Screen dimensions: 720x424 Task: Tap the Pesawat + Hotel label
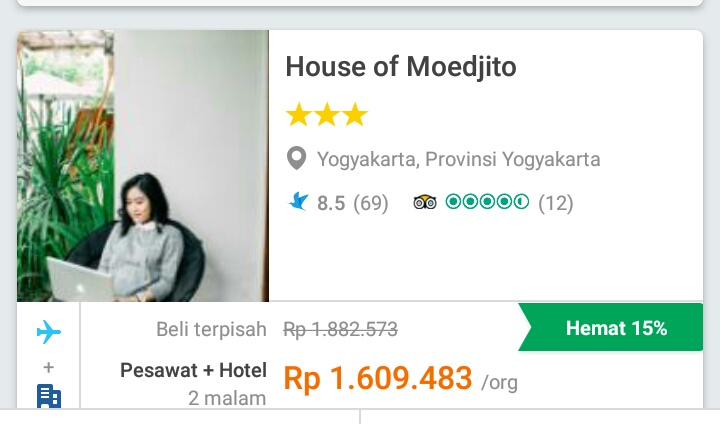(194, 370)
